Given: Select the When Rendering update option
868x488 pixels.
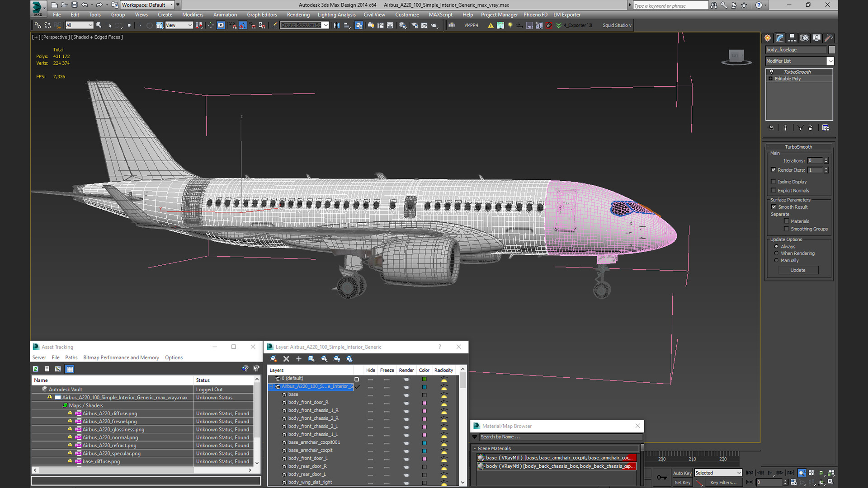Looking at the screenshot, I should point(777,253).
